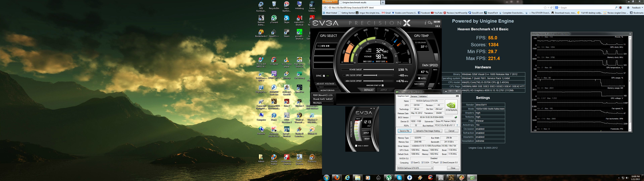Click Cancel in the GPU-Z dialog
Image resolution: width=644 pixels, height=181 pixels.
click(x=451, y=131)
